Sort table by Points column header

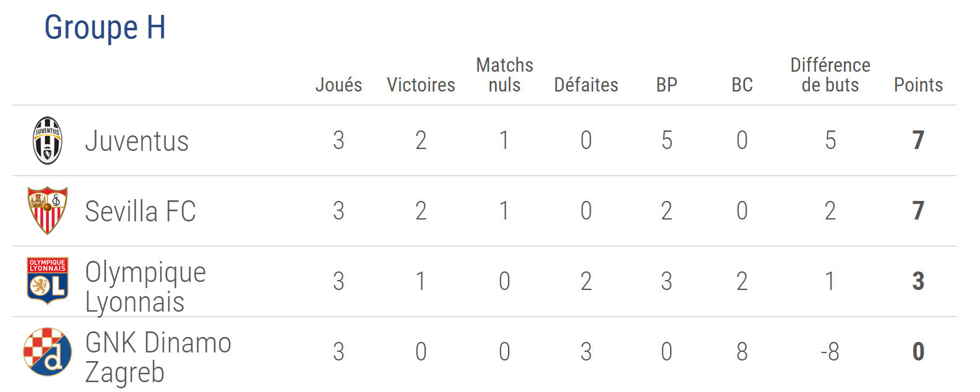(x=918, y=85)
